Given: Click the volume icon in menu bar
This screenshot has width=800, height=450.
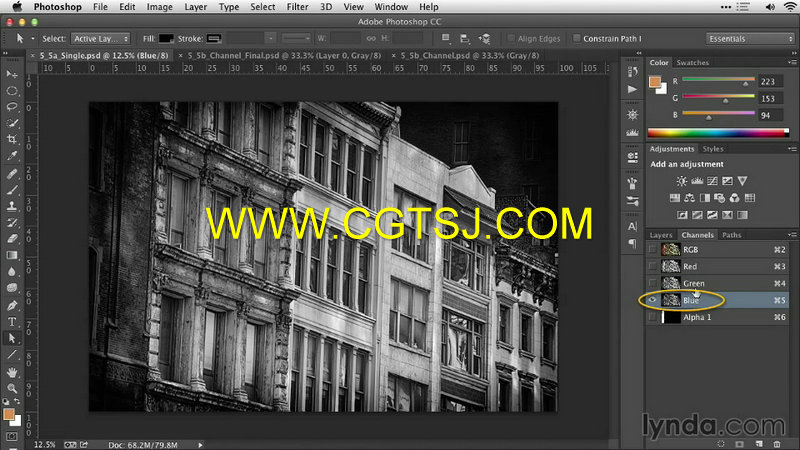Looking at the screenshot, I should (770, 7).
